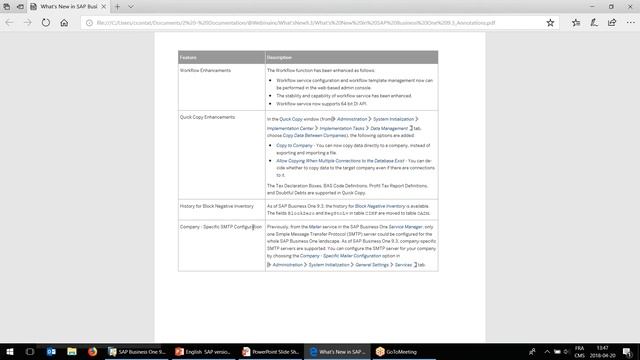Open the People icon in system tray
640x360 pixels.
[532, 351]
